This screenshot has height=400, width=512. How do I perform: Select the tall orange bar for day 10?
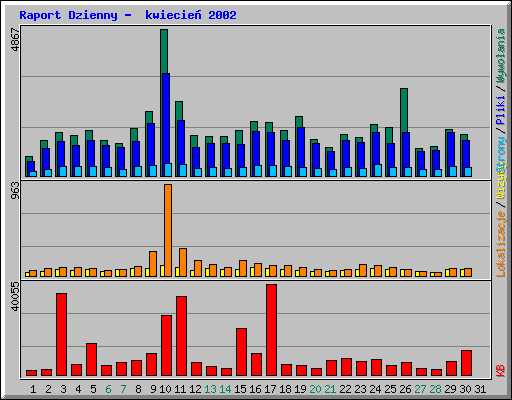[x=168, y=230]
